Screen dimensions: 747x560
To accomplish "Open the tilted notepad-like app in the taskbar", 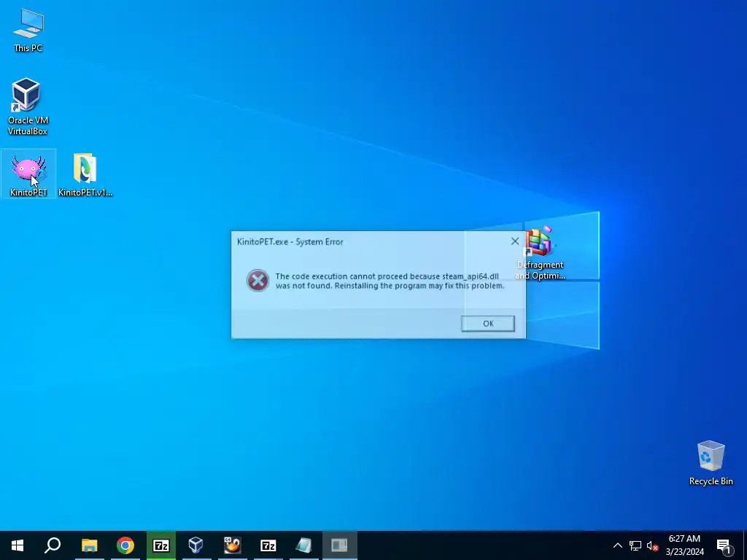I will click(x=304, y=545).
